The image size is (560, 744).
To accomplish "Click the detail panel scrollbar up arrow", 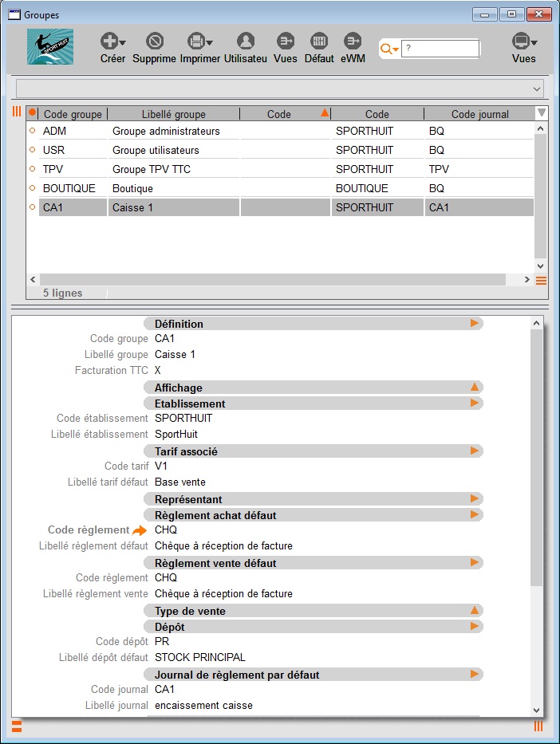I will tap(536, 323).
